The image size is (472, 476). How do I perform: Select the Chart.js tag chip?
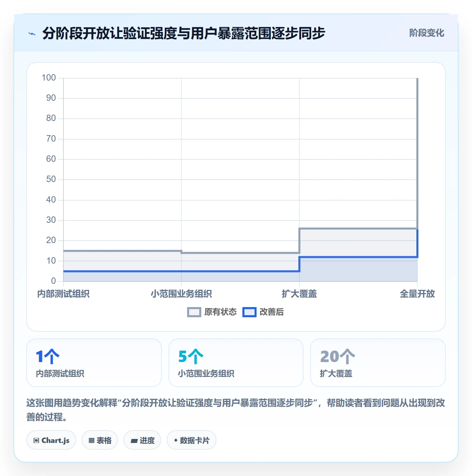(x=51, y=440)
